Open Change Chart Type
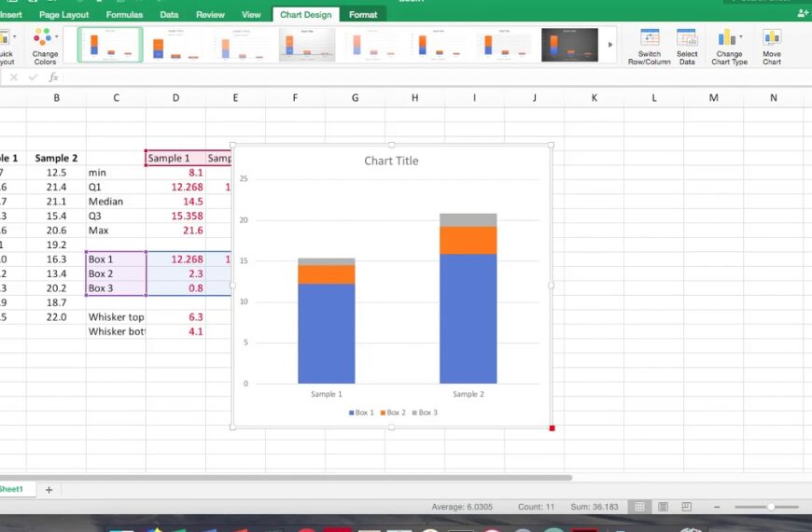Image resolution: width=812 pixels, height=532 pixels. tap(729, 47)
